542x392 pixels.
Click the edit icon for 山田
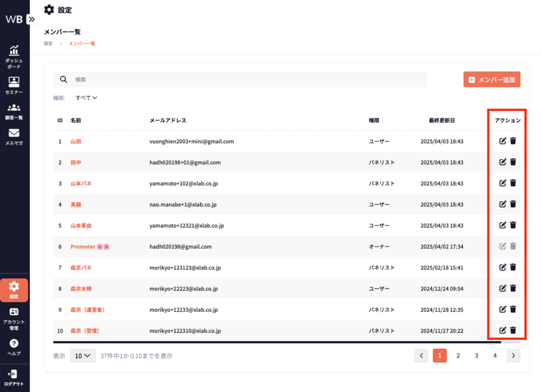(x=503, y=141)
